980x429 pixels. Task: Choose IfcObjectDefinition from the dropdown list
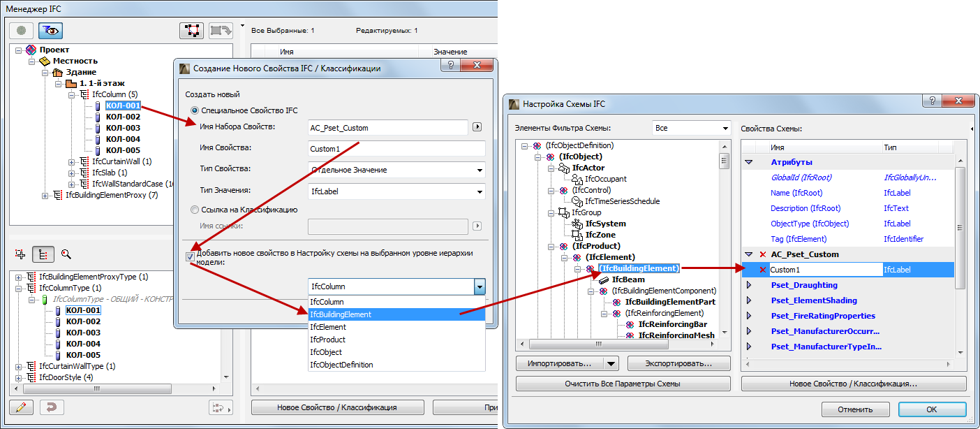[x=396, y=365]
